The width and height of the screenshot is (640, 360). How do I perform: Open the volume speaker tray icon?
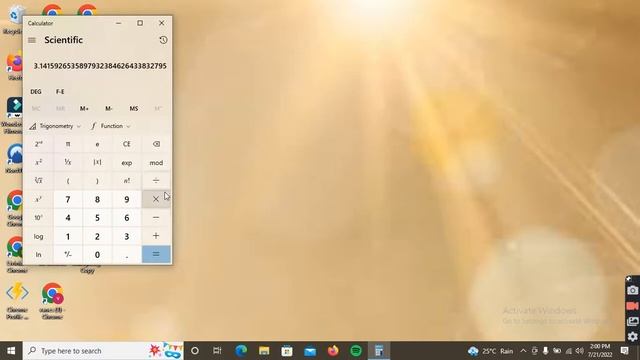(580, 351)
